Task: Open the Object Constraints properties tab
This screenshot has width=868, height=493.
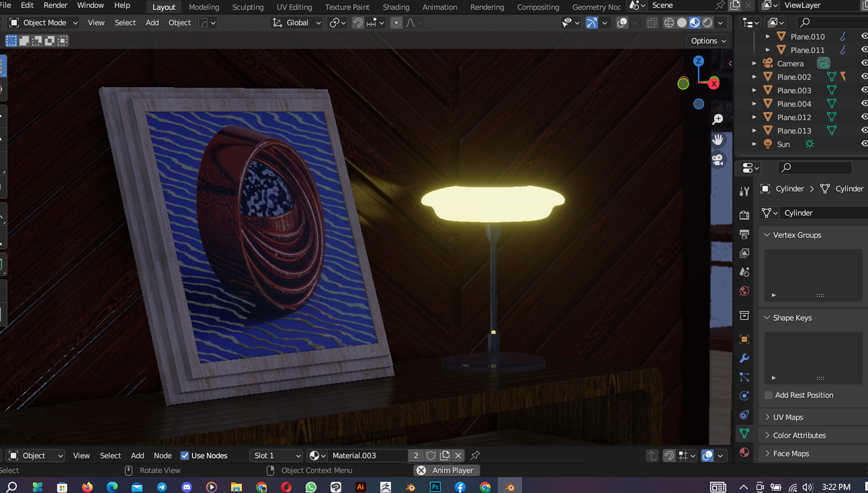Action: click(x=744, y=415)
